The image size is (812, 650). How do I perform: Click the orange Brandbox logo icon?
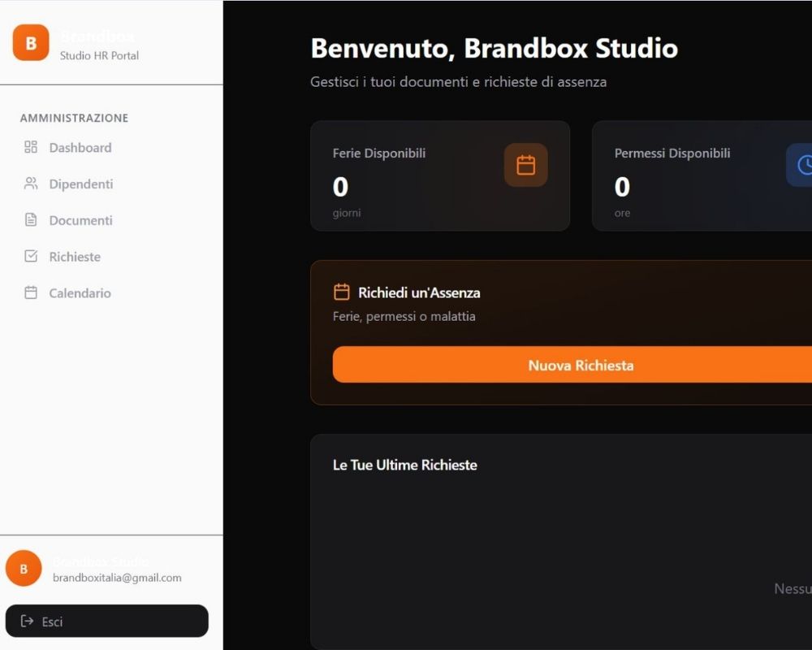pyautogui.click(x=31, y=42)
